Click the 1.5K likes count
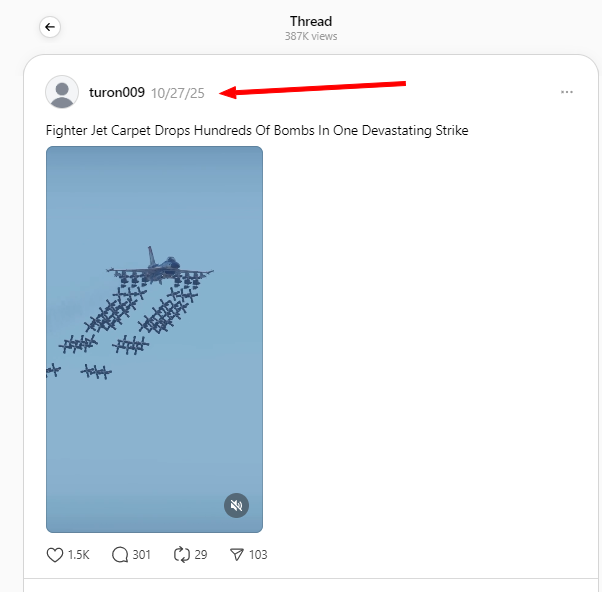Image resolution: width=602 pixels, height=592 pixels. pyautogui.click(x=78, y=555)
